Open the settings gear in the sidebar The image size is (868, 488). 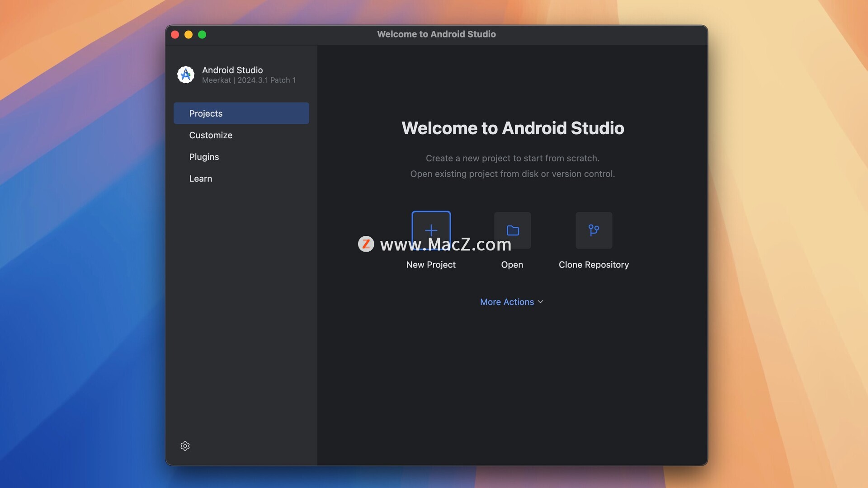[185, 446]
